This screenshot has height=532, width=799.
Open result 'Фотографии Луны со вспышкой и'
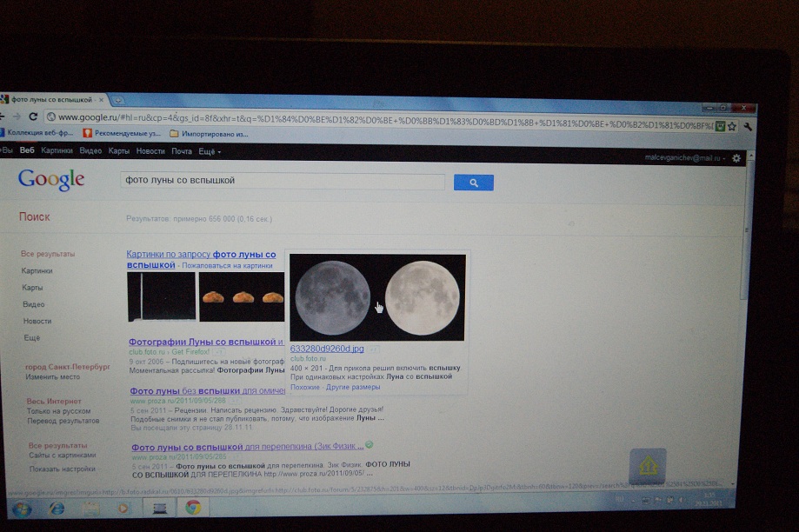[206, 342]
